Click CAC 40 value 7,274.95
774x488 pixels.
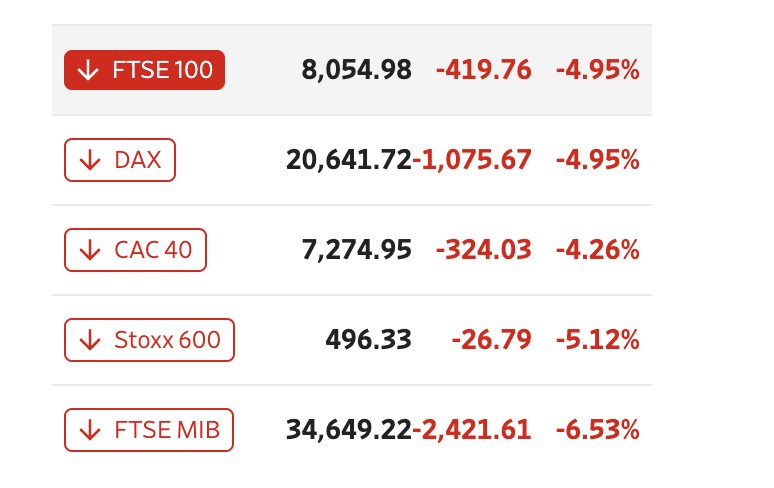pyautogui.click(x=356, y=250)
